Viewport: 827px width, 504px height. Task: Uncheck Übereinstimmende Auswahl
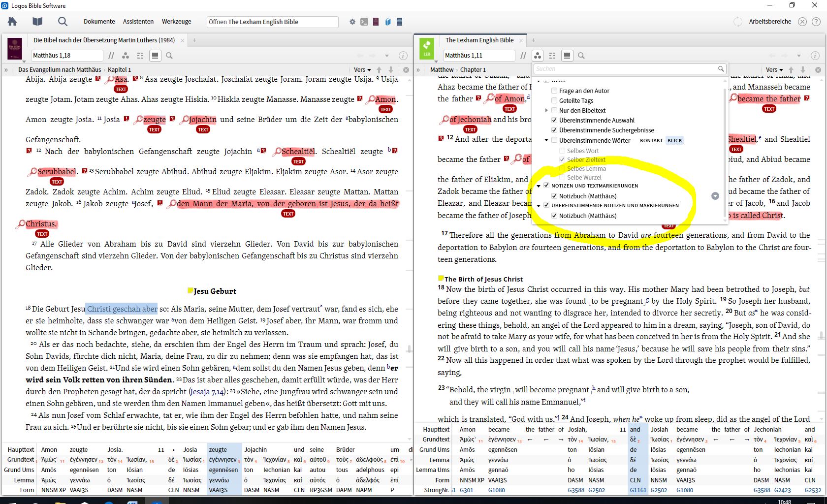click(555, 120)
